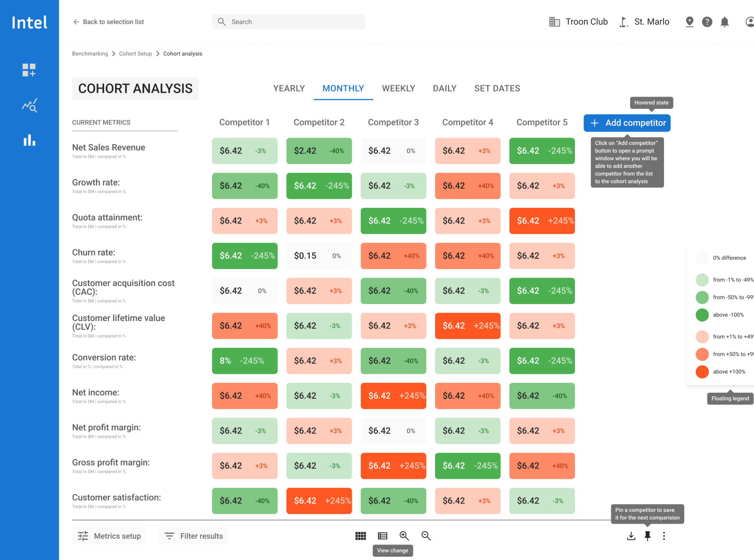Open the Filter results options
The width and height of the screenshot is (754, 560).
point(193,535)
